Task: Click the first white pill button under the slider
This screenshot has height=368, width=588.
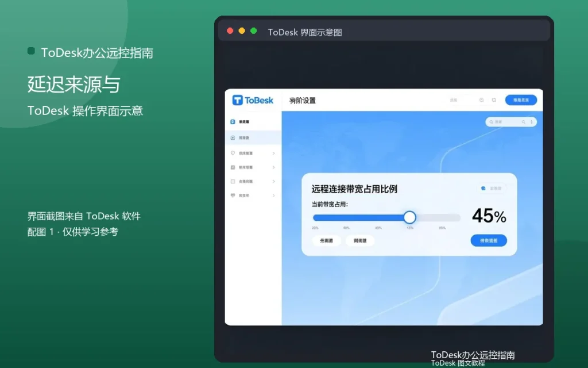Action: [326, 241]
